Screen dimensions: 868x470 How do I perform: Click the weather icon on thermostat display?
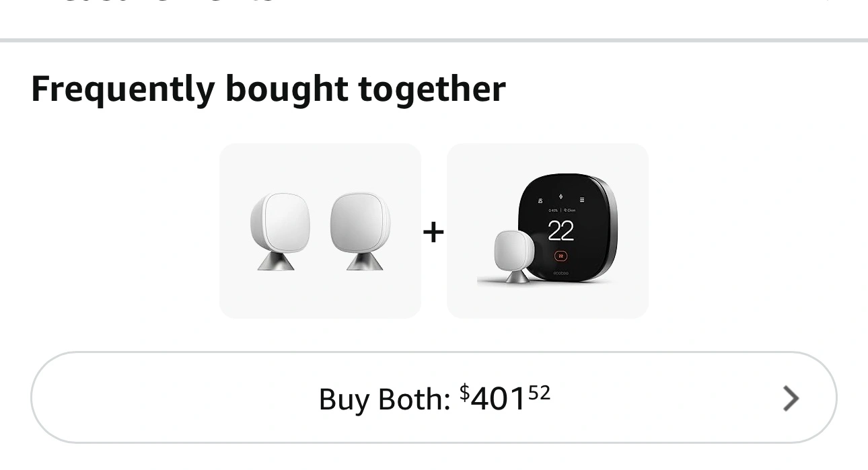point(540,200)
